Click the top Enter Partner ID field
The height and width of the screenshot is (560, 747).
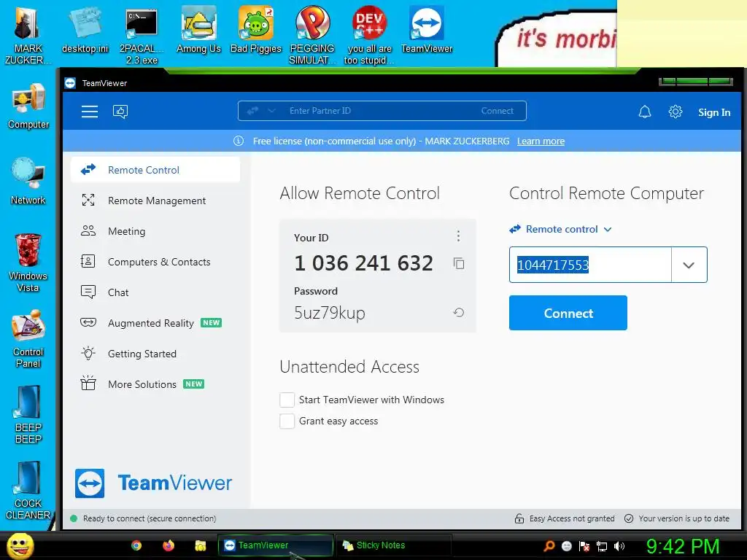382,111
